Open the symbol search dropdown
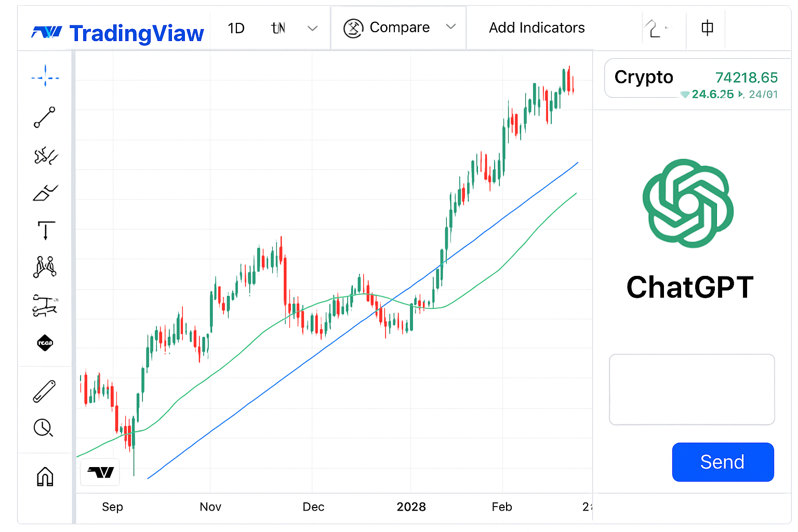The height and width of the screenshot is (532, 798). tap(295, 28)
